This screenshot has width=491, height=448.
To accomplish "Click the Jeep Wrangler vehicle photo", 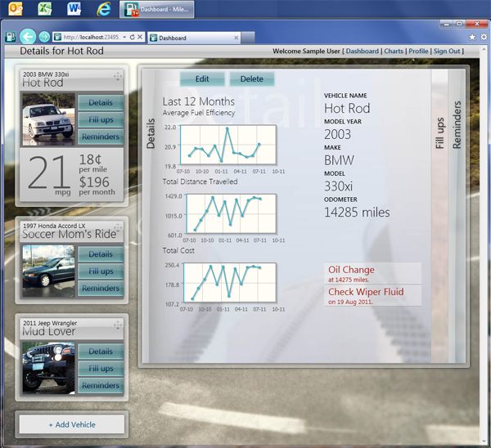I will [x=47, y=363].
